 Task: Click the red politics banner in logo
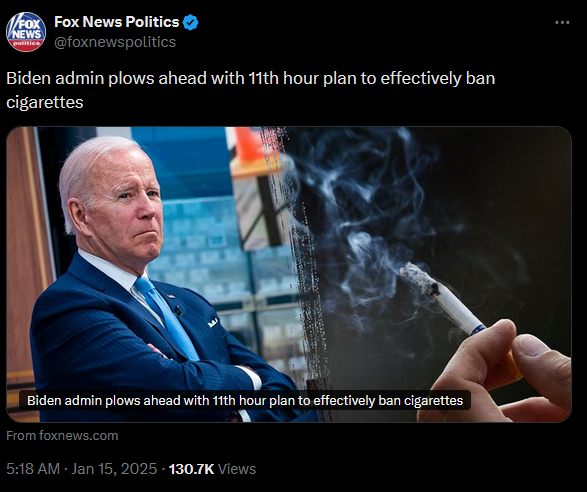pos(26,43)
